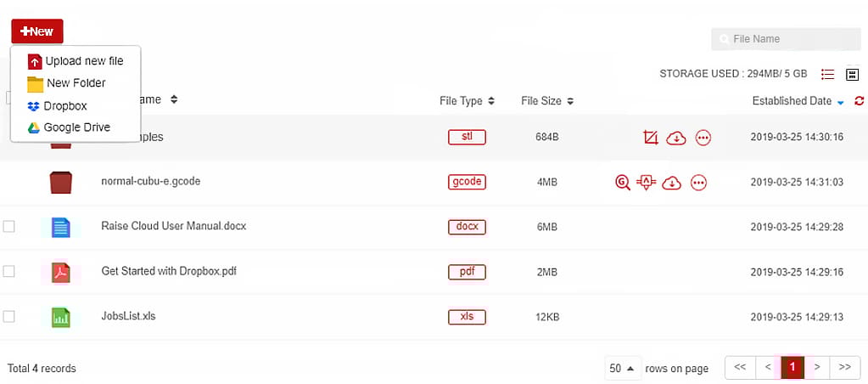Download the stl file via cloud icon
Screen dimensions: 868x384
point(676,138)
